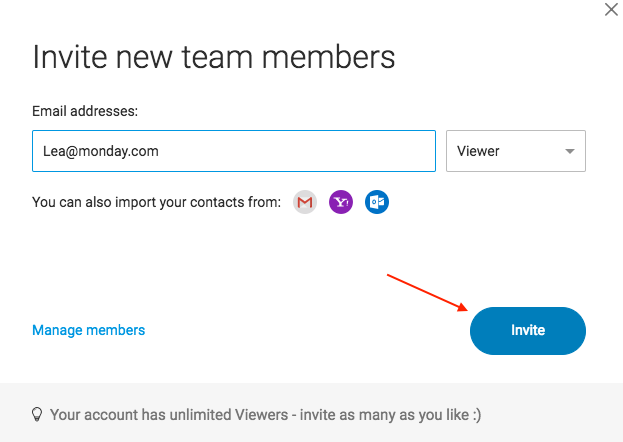Open the Manage members link

[89, 330]
